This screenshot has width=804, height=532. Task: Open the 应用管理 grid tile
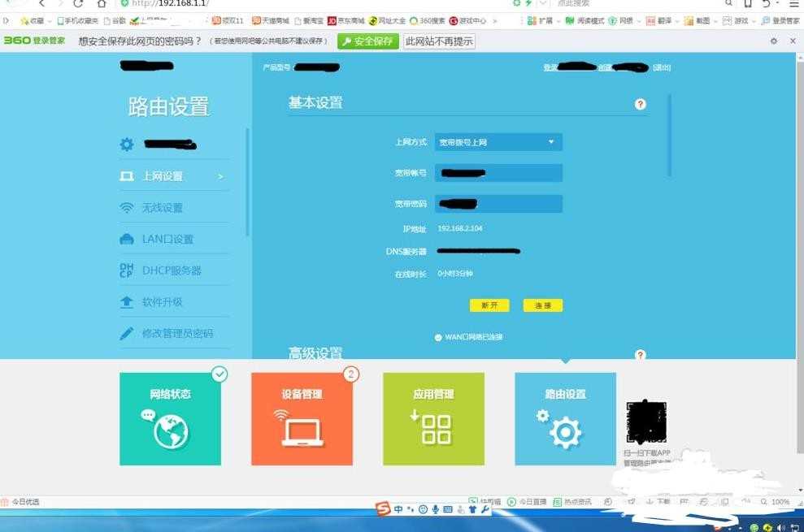pos(434,419)
